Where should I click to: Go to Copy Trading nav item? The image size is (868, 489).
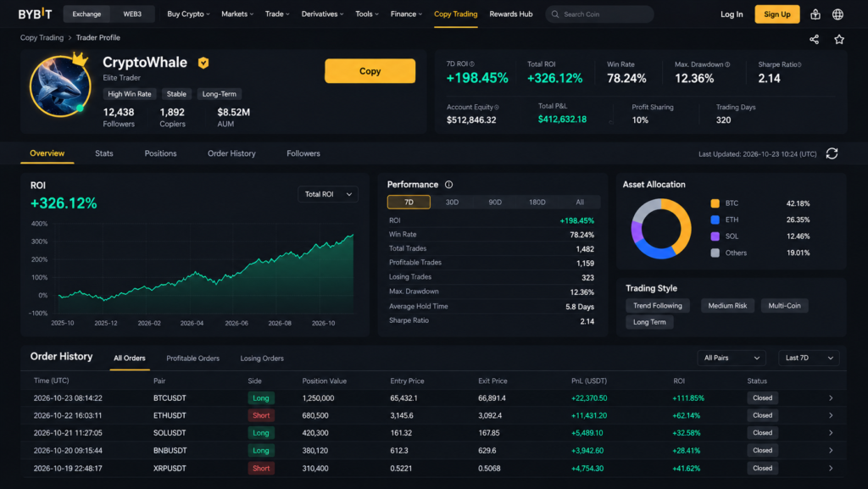pyautogui.click(x=455, y=14)
